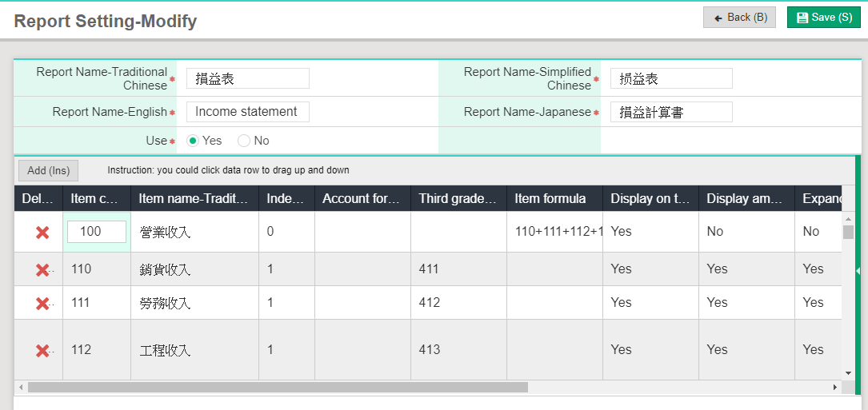
Task: Click the Save (S) button
Action: click(823, 18)
